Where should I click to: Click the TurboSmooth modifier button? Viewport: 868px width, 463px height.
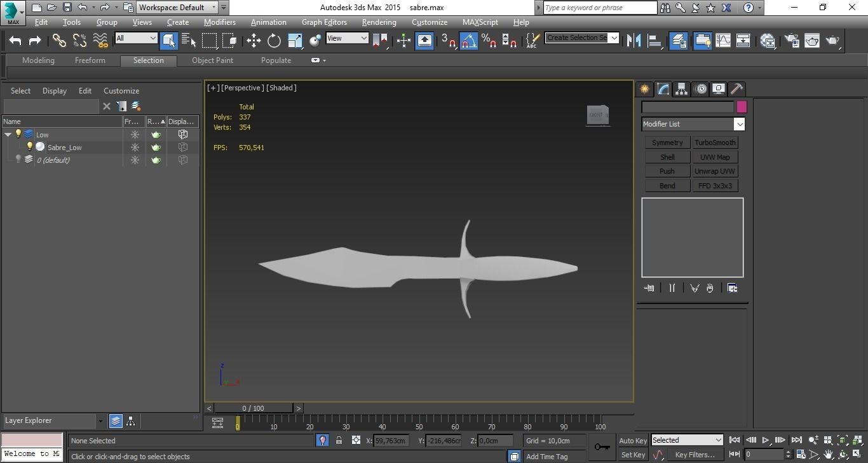[715, 142]
